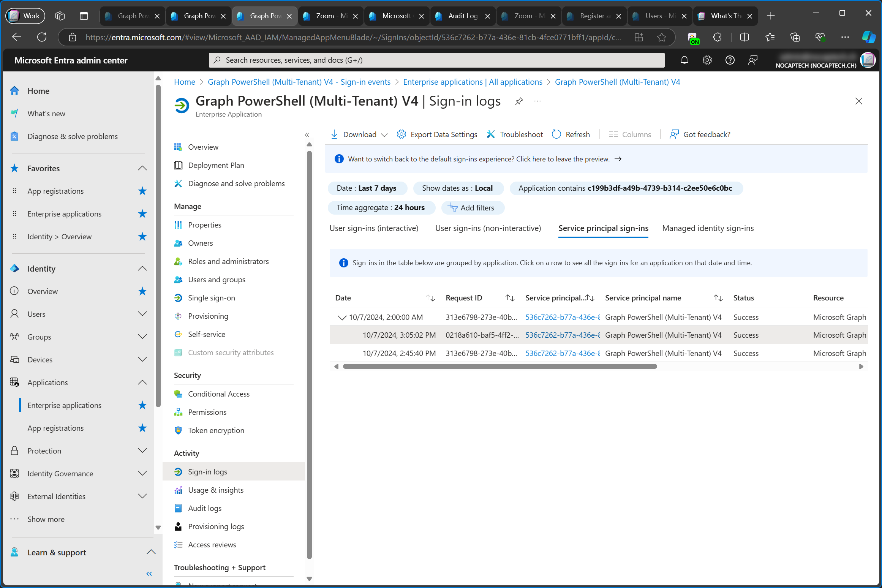
Task: Collapse the Favorites section
Action: point(142,168)
